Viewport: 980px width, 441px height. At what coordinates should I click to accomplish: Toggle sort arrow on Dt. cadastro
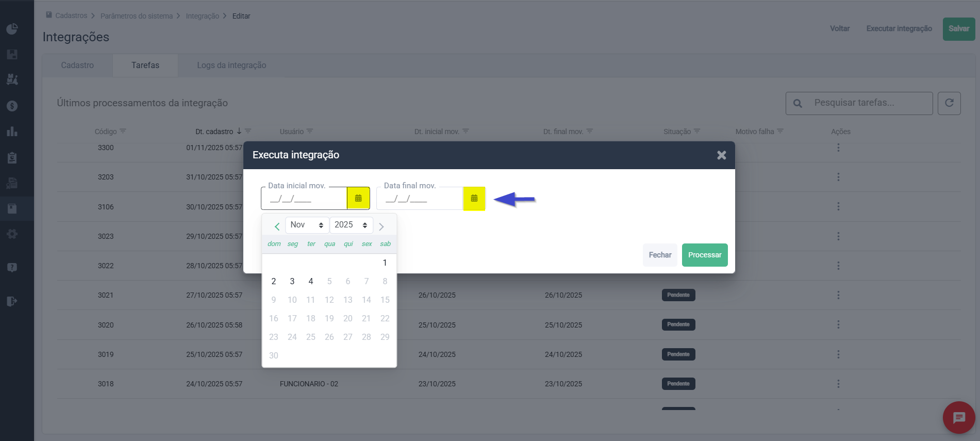click(239, 131)
